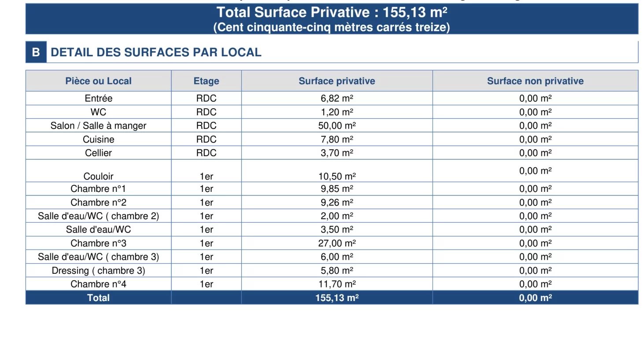Click the 'Entrée' room name cell

(x=98, y=98)
